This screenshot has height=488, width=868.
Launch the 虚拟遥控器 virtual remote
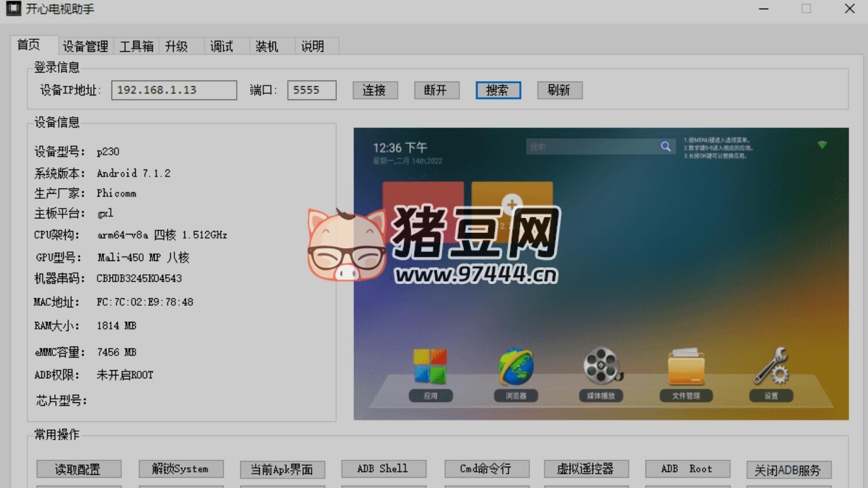pos(586,468)
